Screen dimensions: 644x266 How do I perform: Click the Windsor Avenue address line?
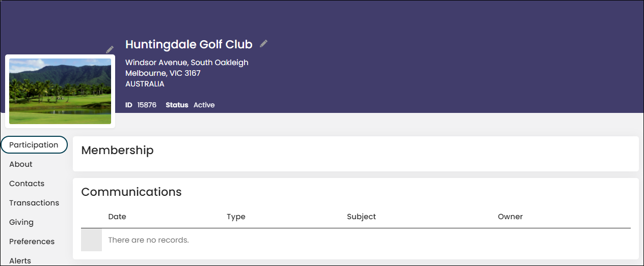click(187, 63)
